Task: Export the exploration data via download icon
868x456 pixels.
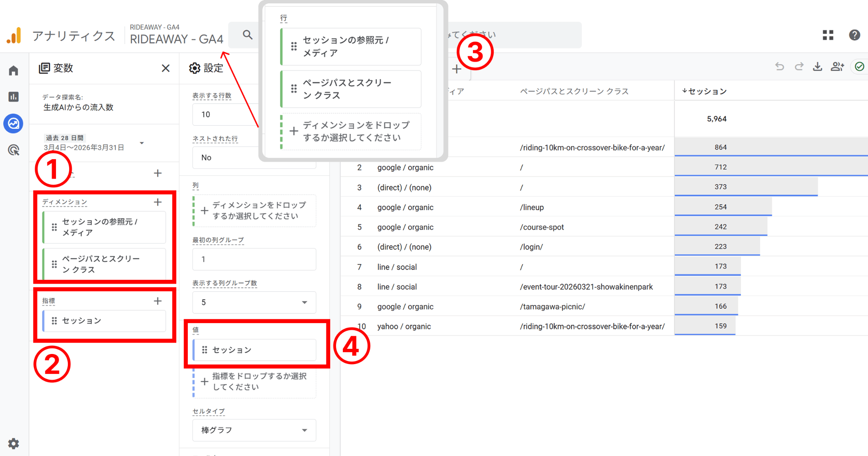Action: (x=817, y=66)
